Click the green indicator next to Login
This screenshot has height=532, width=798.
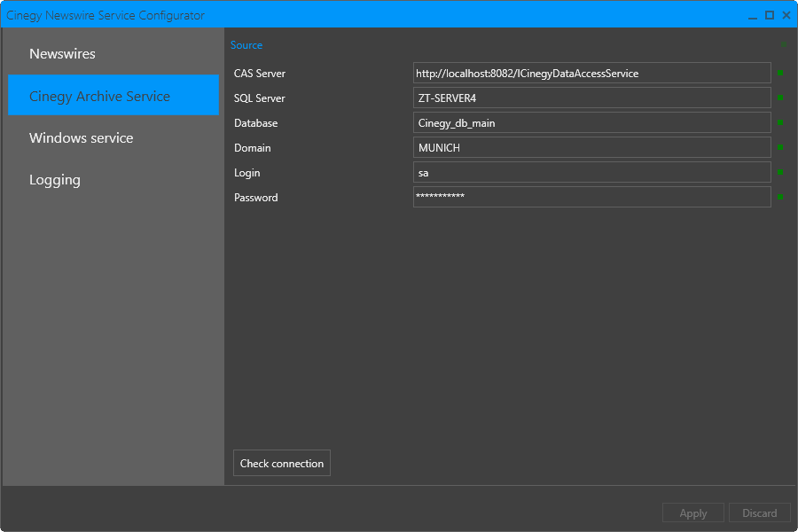coord(780,172)
